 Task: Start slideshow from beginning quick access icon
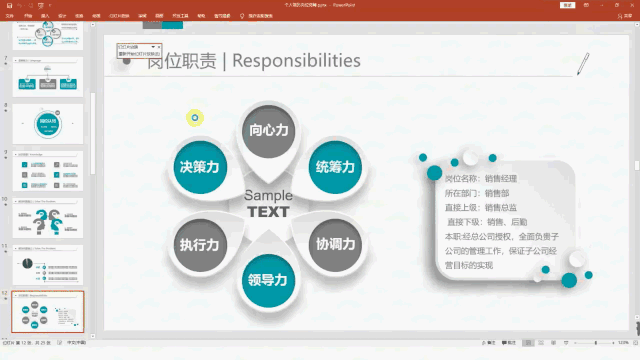tap(41, 6)
